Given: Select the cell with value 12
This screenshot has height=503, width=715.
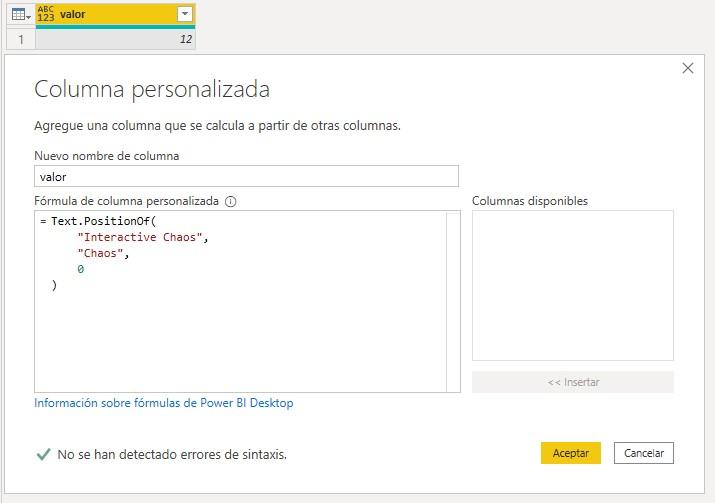Looking at the screenshot, I should pyautogui.click(x=115, y=39).
